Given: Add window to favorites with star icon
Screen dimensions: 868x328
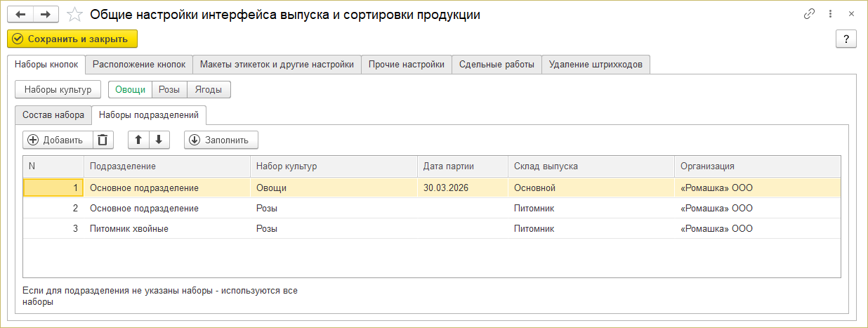Looking at the screenshot, I should point(74,14).
